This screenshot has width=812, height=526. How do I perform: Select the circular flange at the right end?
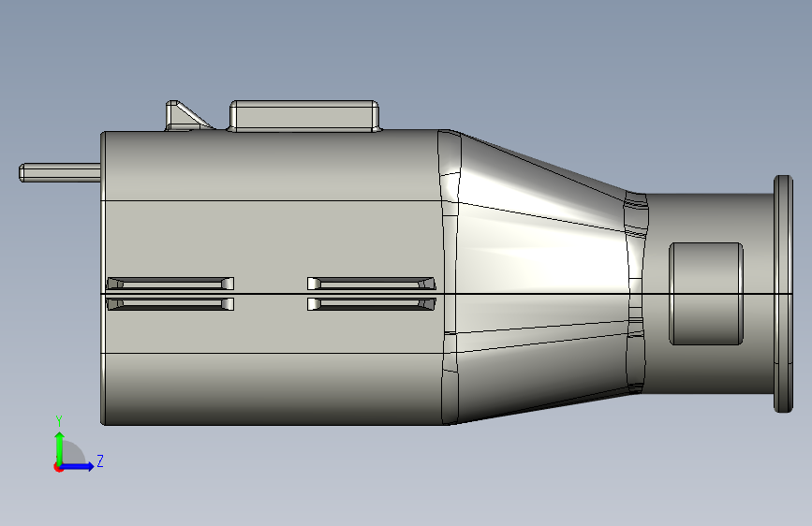(784, 294)
